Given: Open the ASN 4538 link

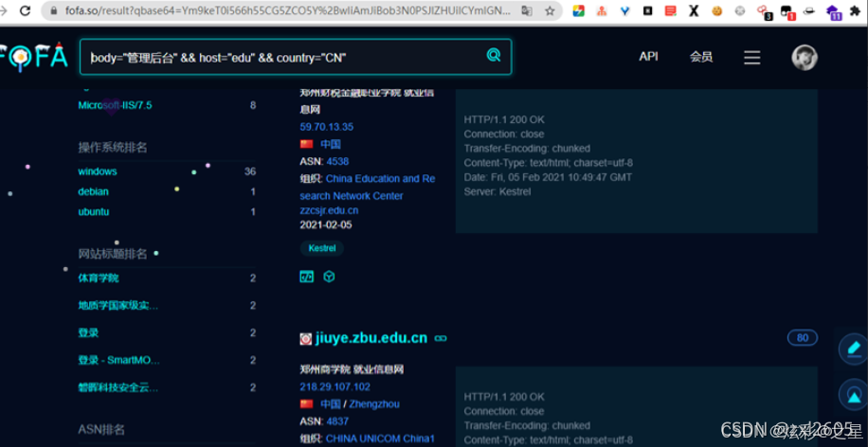Looking at the screenshot, I should point(337,162).
